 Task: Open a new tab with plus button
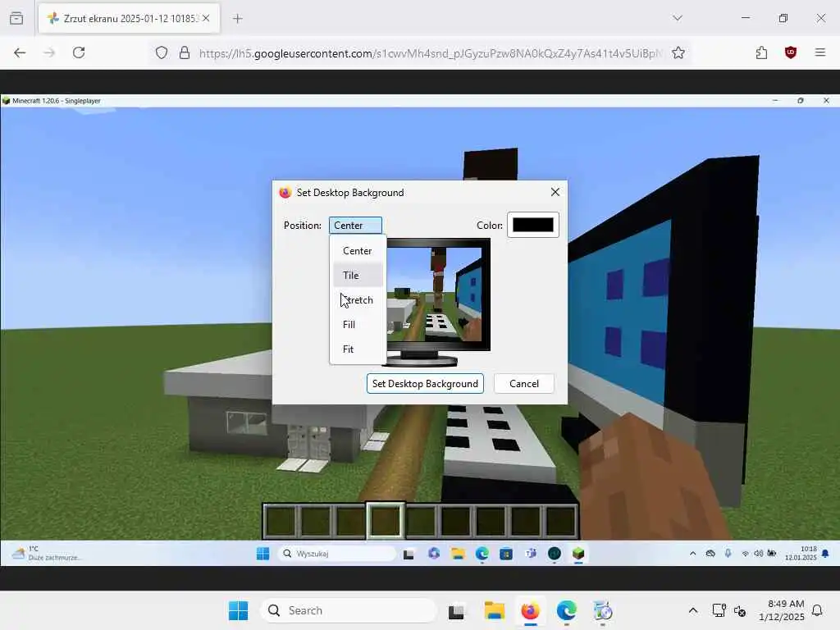click(238, 18)
